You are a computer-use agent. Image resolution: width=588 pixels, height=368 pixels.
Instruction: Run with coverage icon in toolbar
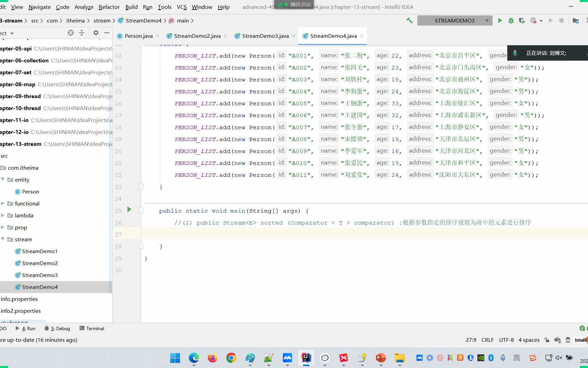[522, 20]
